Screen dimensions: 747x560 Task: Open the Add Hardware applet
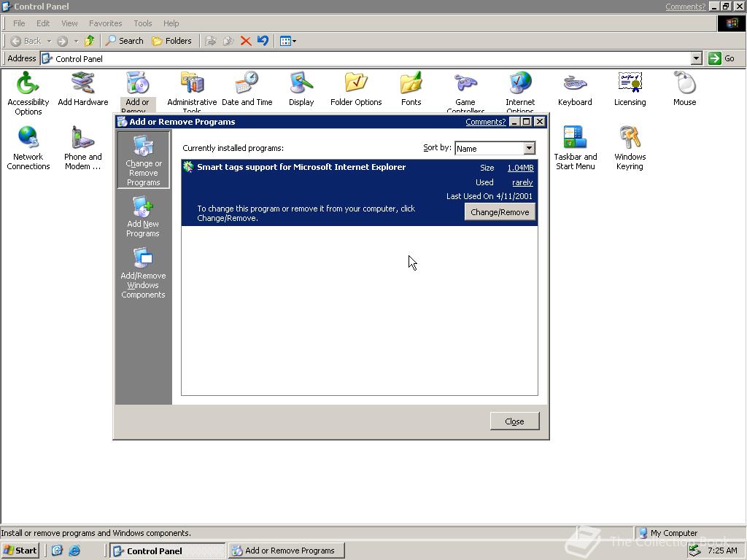click(x=83, y=89)
